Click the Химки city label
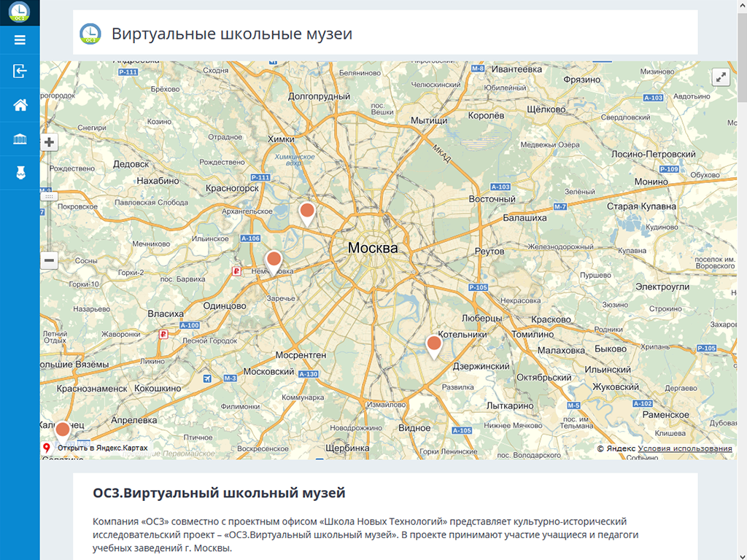This screenshot has width=747, height=560. [281, 139]
